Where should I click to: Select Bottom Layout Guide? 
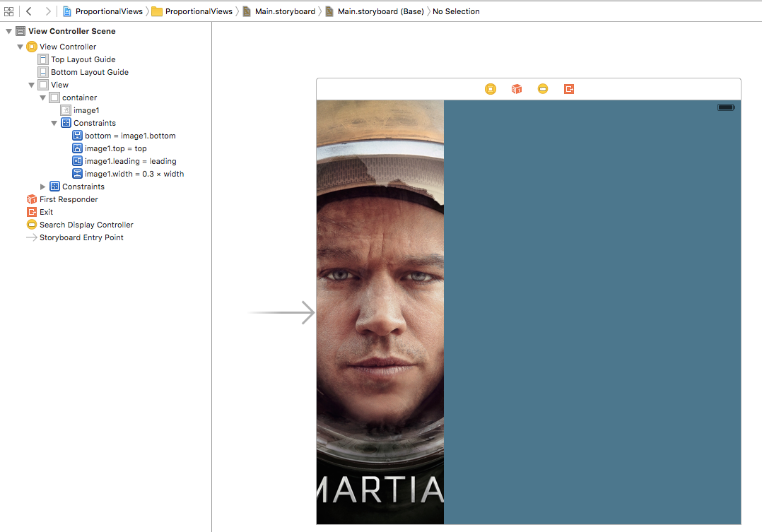106,72
